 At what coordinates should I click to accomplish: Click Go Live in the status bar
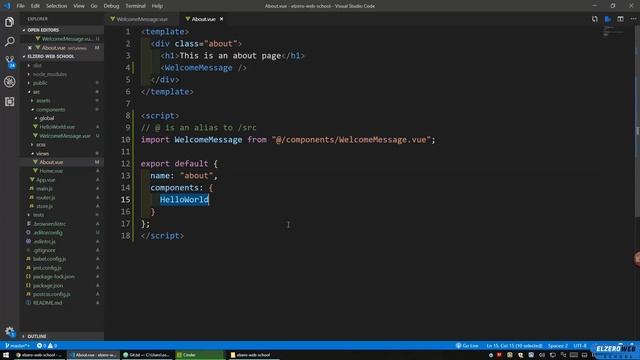coord(467,346)
